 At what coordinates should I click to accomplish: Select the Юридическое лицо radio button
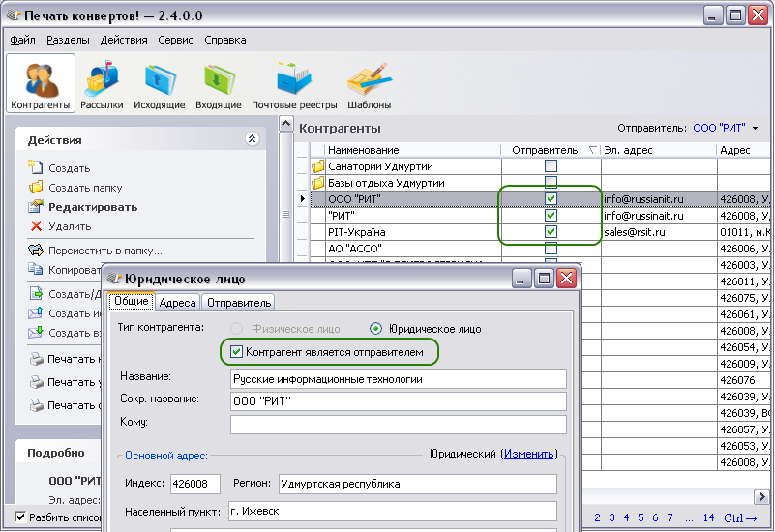376,328
